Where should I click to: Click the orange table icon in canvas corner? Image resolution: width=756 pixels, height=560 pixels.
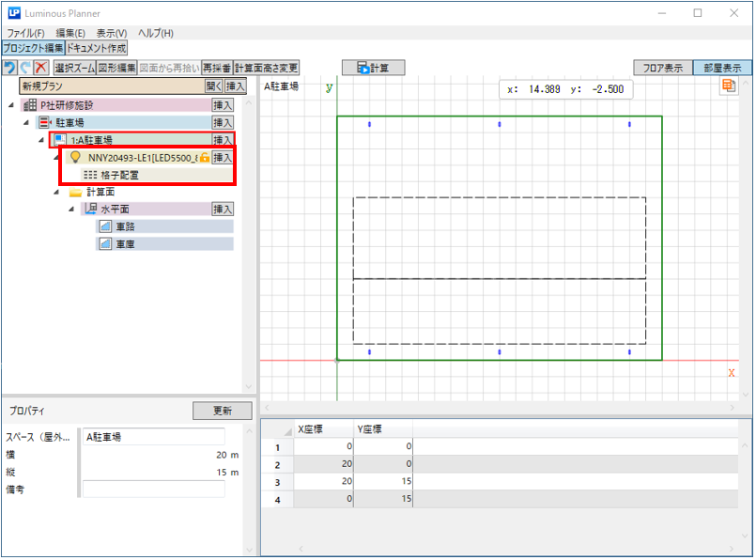pos(728,86)
